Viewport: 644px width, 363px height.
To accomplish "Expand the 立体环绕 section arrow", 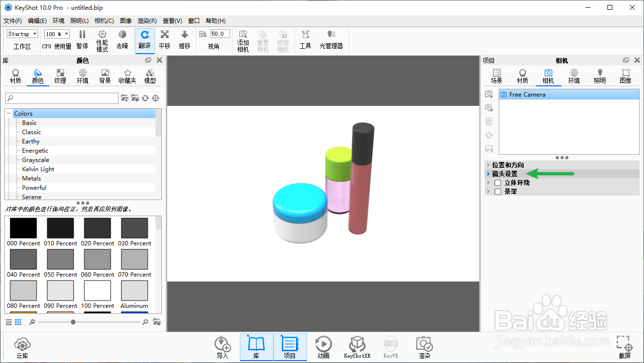I will (488, 183).
